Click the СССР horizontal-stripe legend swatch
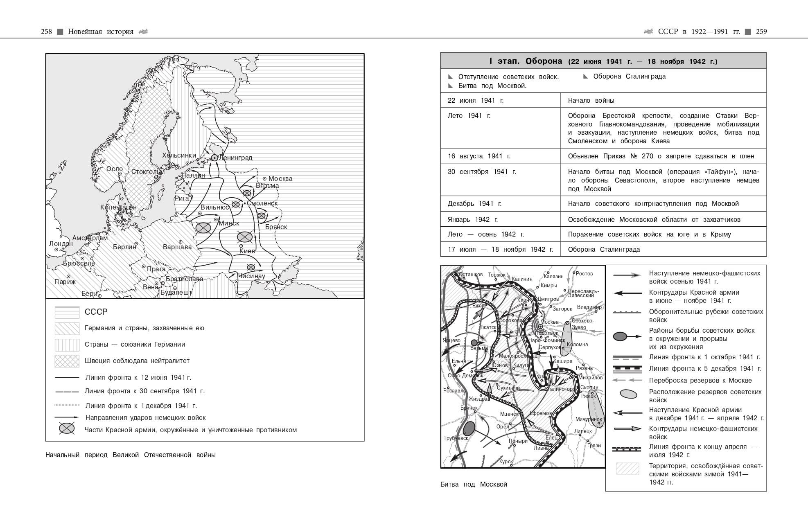Screen dimensions: 808x532 pos(67,312)
